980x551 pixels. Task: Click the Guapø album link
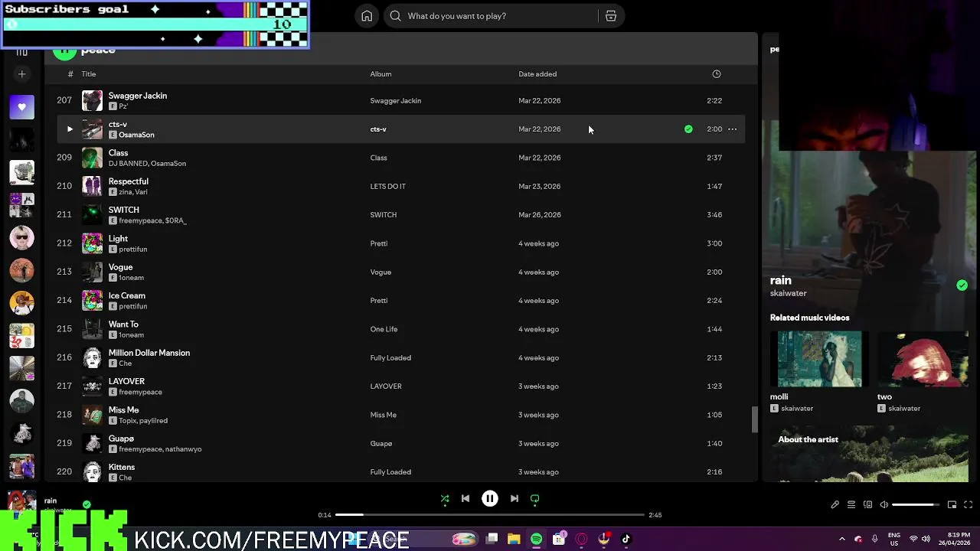(x=381, y=444)
